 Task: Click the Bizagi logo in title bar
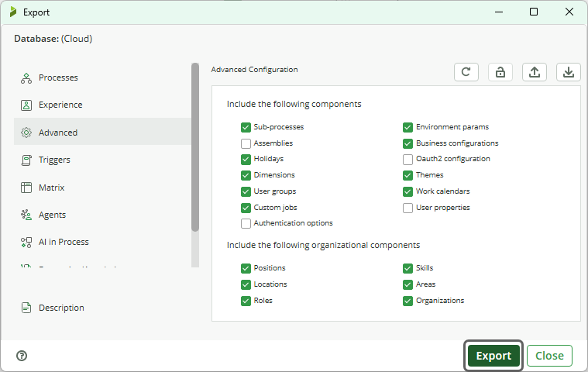(x=13, y=12)
